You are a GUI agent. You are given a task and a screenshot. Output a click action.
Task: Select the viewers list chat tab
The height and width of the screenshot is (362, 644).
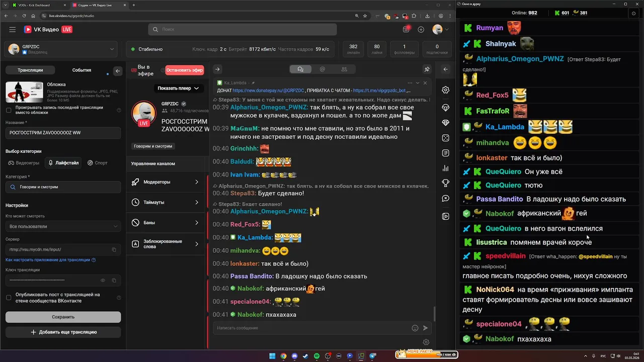point(344,69)
